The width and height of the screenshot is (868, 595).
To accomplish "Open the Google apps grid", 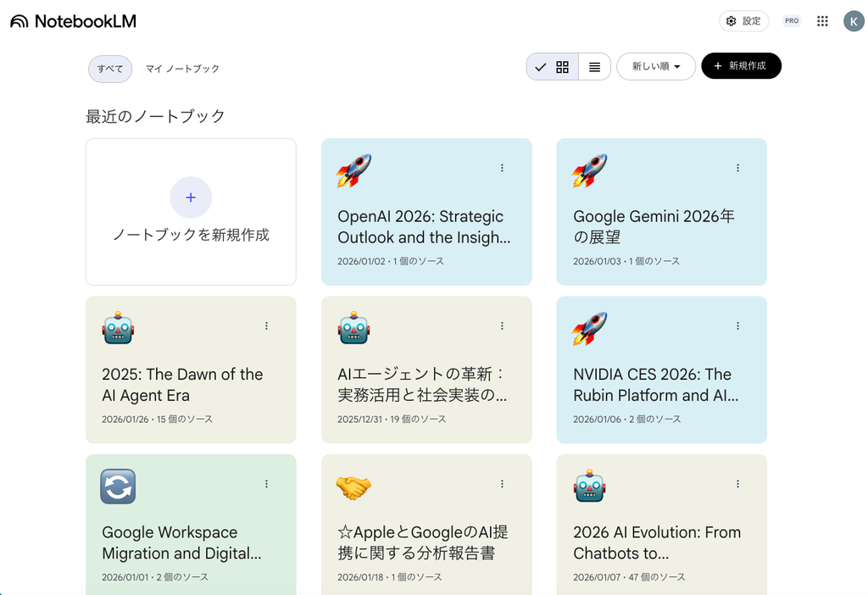I will coord(822,21).
